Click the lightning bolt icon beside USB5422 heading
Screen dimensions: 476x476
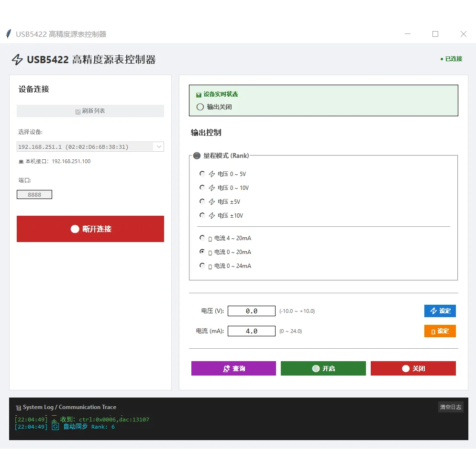click(x=17, y=59)
